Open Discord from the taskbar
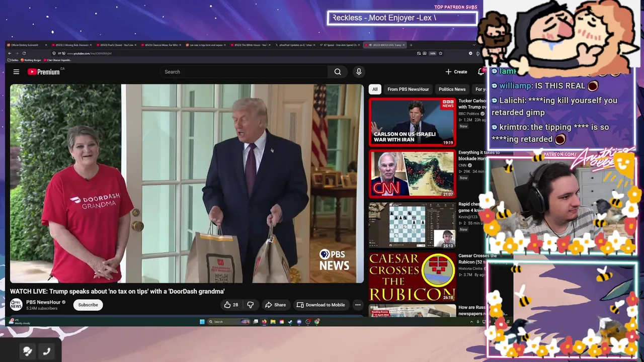Screen dimensions: 644x362 click(x=299, y=322)
